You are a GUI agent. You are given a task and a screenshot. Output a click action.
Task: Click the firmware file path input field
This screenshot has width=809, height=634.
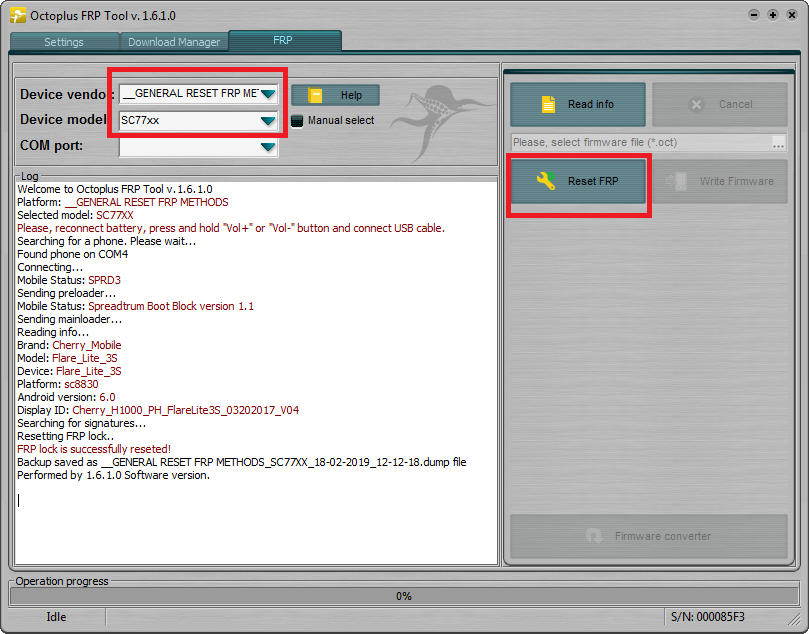coord(641,142)
